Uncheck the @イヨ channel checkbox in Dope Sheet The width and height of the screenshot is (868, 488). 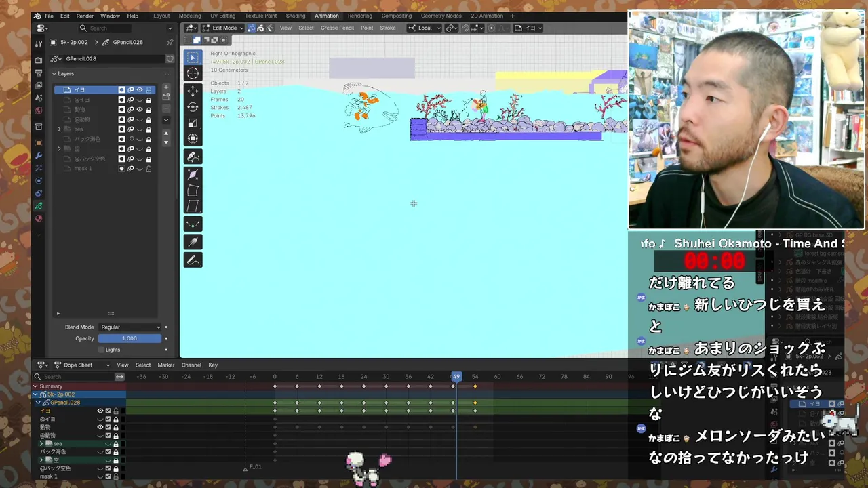(x=108, y=420)
